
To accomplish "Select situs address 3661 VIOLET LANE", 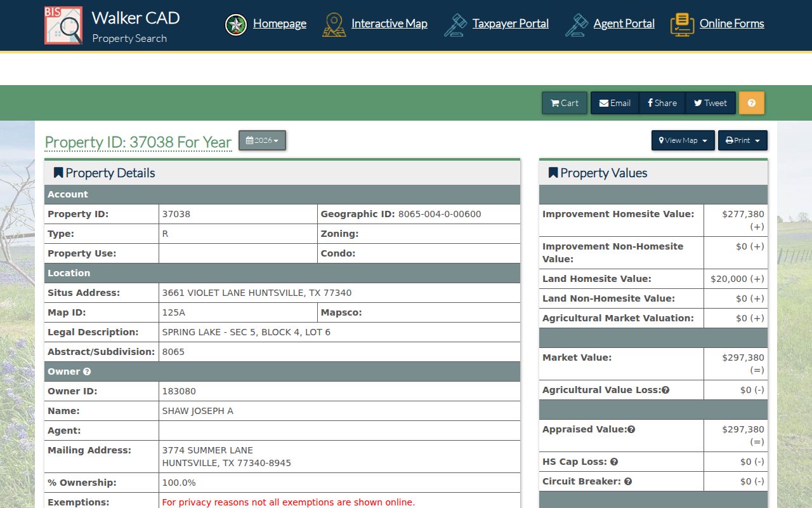I will pos(257,293).
